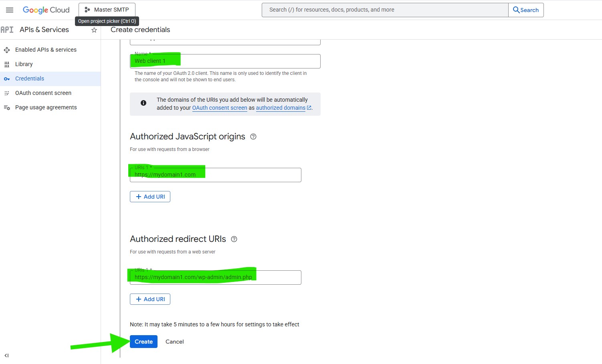Click the Web client 1 name field

click(x=240, y=61)
